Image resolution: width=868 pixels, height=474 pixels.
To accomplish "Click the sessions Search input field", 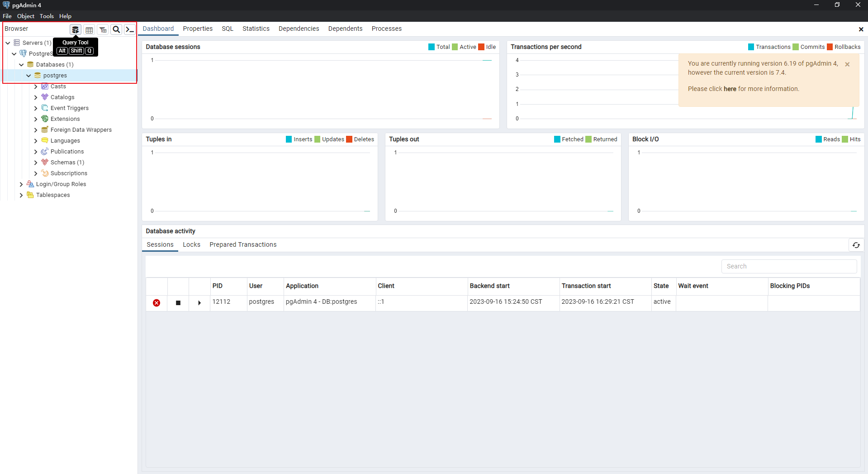I will pyautogui.click(x=789, y=266).
